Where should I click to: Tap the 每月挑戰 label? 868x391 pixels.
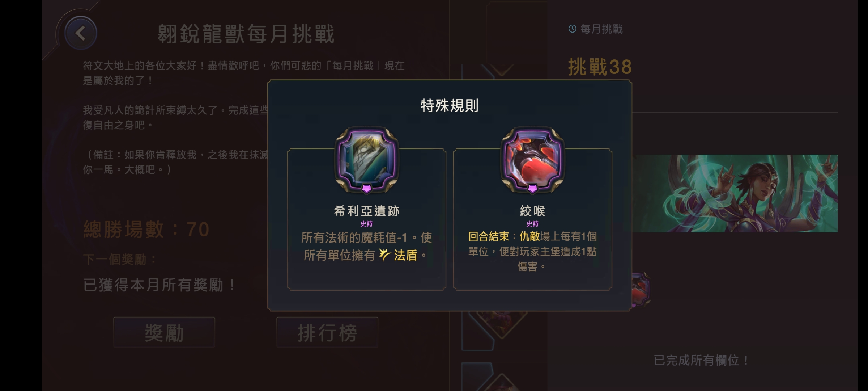[x=601, y=29]
